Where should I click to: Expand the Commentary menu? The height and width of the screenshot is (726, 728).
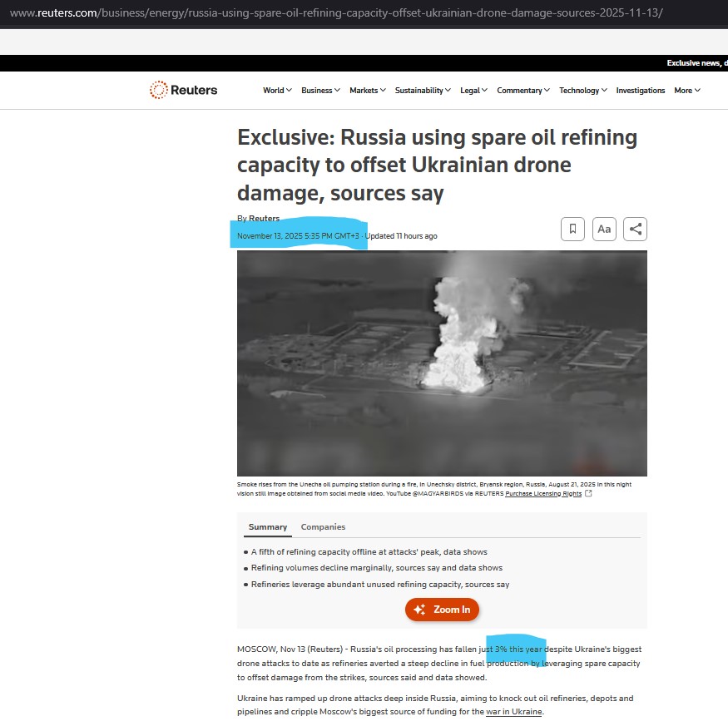(523, 90)
